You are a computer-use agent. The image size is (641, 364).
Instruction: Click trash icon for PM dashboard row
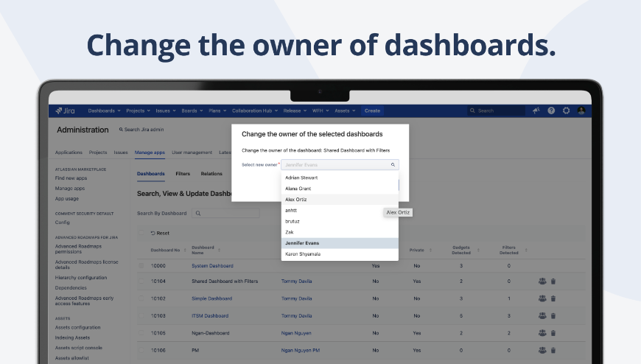[x=553, y=350]
